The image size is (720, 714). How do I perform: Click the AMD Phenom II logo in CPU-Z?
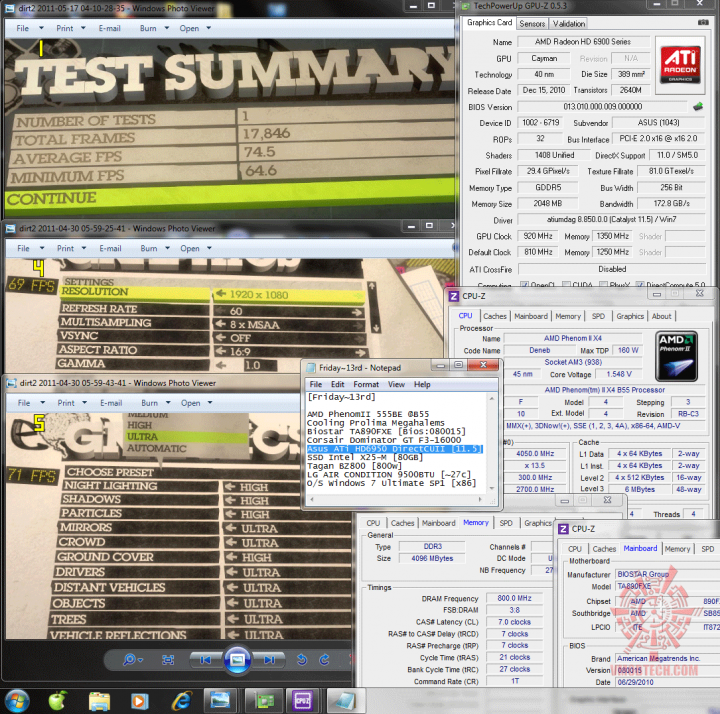(676, 356)
